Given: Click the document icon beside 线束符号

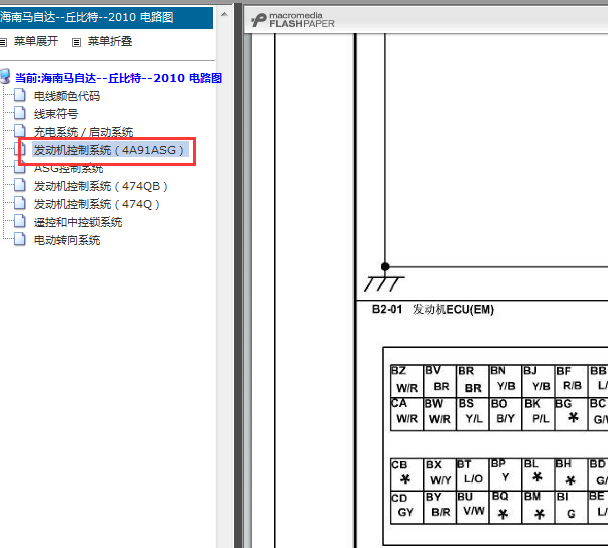Looking at the screenshot, I should (x=20, y=113).
